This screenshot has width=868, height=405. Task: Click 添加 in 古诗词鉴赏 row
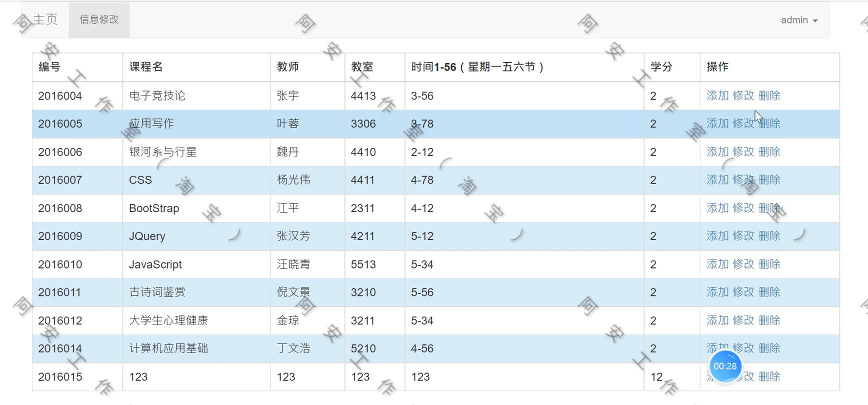717,292
